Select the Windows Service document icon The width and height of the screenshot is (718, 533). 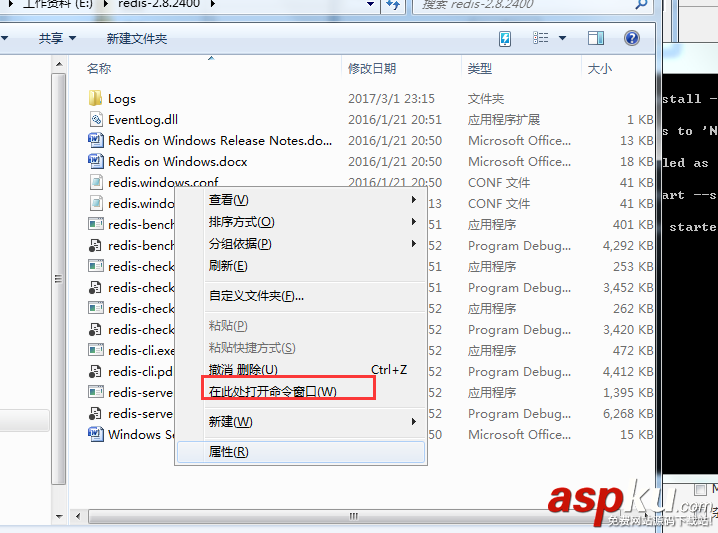point(95,434)
